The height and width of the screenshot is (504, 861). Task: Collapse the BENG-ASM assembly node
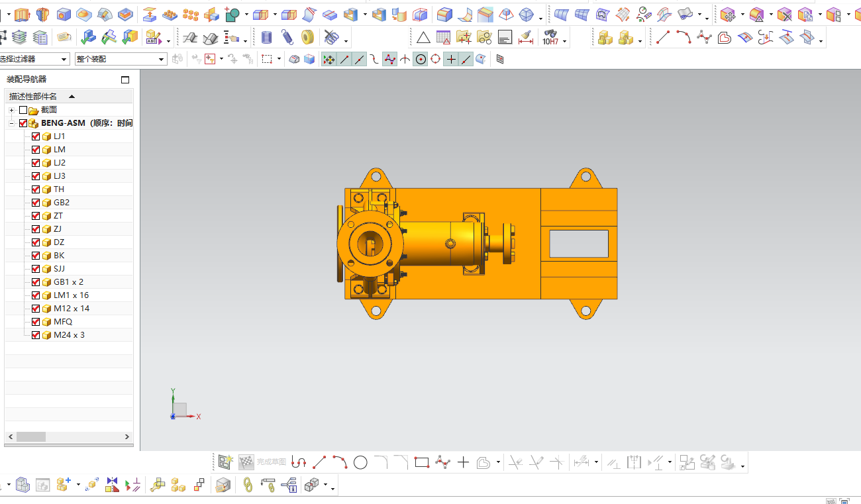pos(11,123)
